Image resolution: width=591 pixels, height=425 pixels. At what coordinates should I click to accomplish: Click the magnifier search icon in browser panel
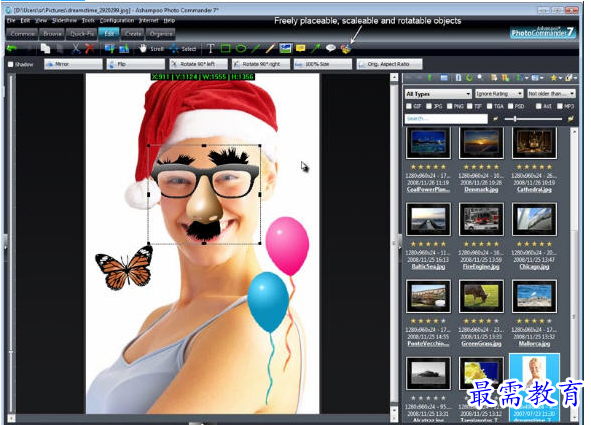(x=480, y=77)
